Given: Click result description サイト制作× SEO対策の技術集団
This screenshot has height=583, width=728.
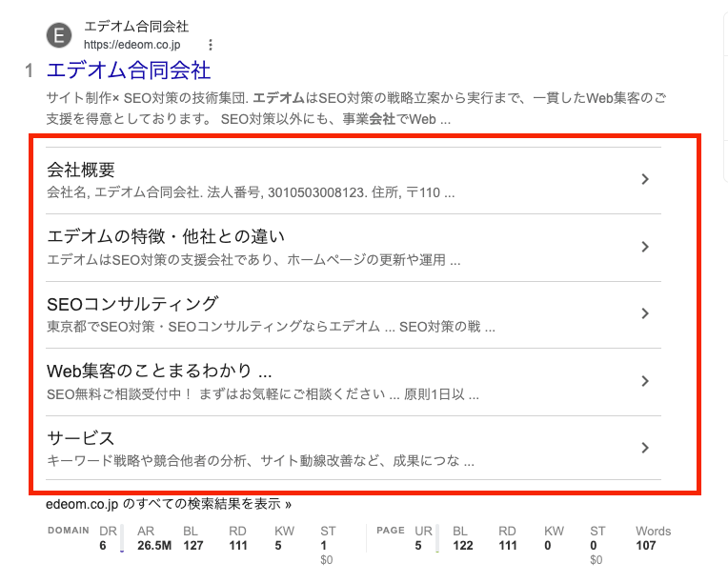Looking at the screenshot, I should (356, 109).
